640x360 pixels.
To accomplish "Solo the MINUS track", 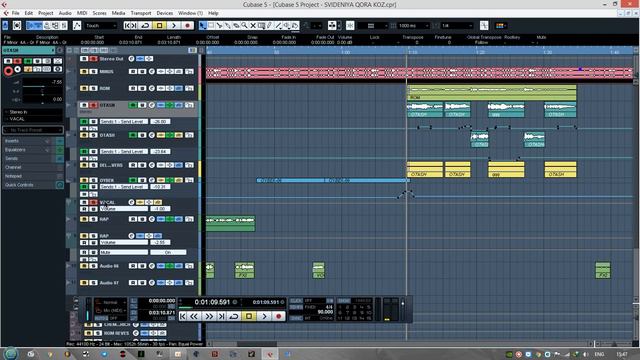I will click(x=93, y=71).
